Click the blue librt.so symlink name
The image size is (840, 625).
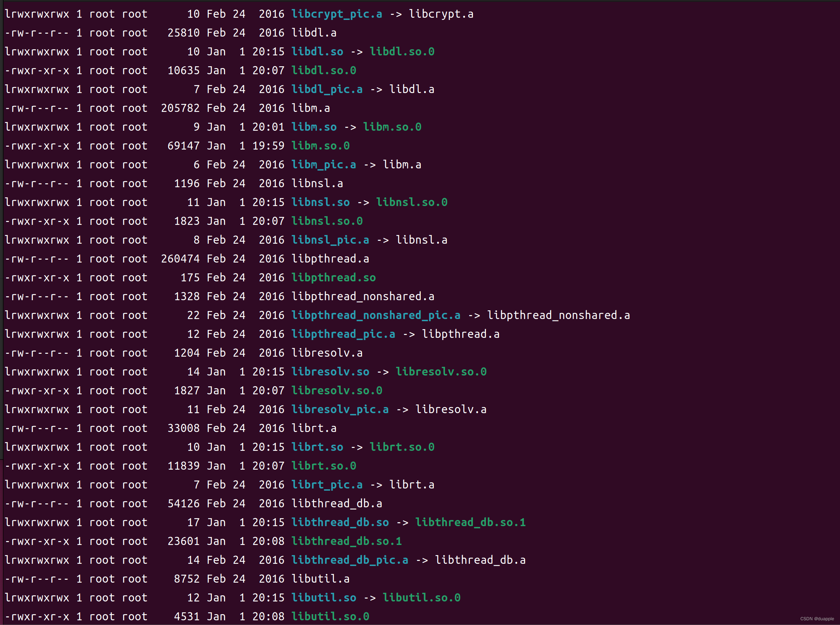tap(317, 447)
